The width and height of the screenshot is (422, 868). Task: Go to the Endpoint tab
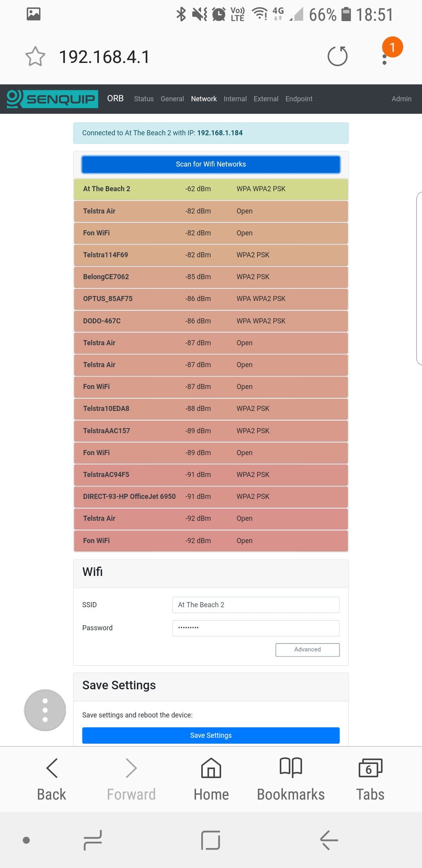click(299, 99)
